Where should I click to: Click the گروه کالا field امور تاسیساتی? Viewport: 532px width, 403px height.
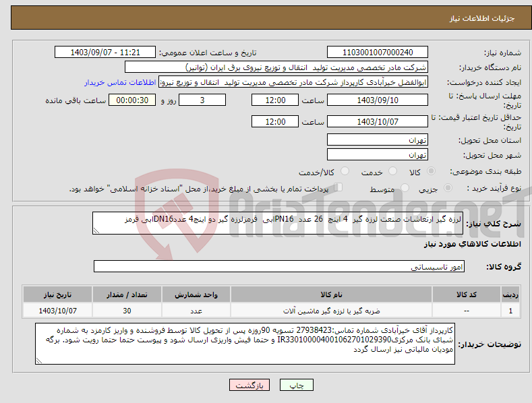pyautogui.click(x=279, y=267)
